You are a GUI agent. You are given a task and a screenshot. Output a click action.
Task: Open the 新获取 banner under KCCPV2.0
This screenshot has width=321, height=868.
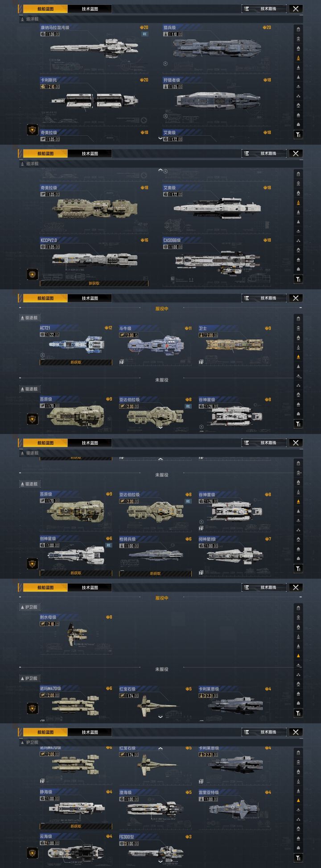(94, 283)
